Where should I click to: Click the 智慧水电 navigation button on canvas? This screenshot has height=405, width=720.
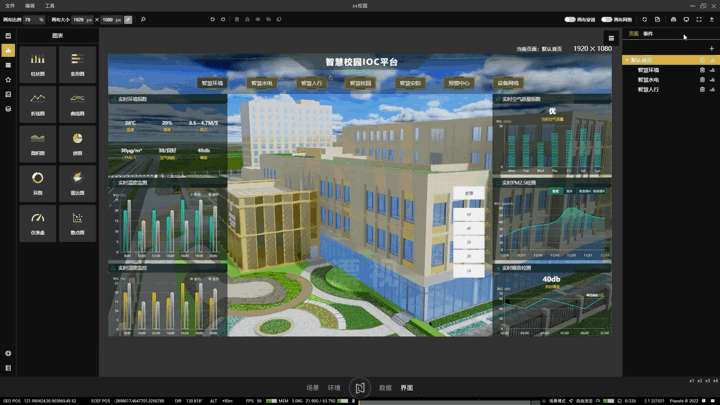coord(262,83)
